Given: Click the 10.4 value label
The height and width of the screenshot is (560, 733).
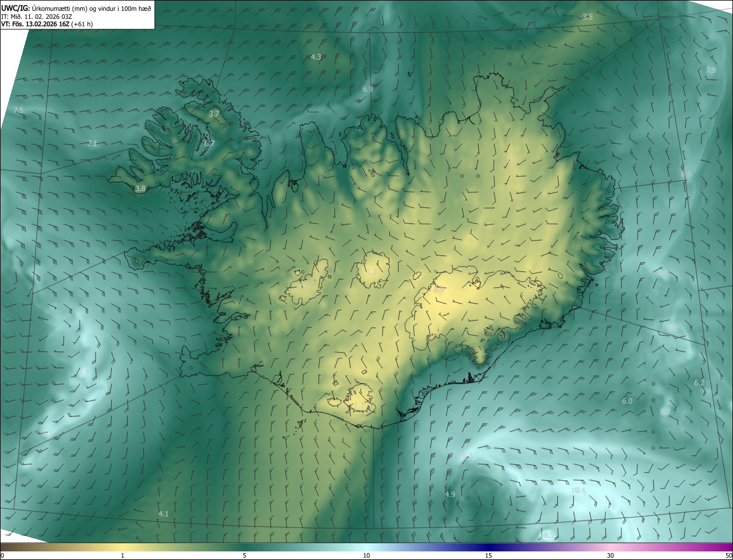Looking at the screenshot, I should pos(578,490).
